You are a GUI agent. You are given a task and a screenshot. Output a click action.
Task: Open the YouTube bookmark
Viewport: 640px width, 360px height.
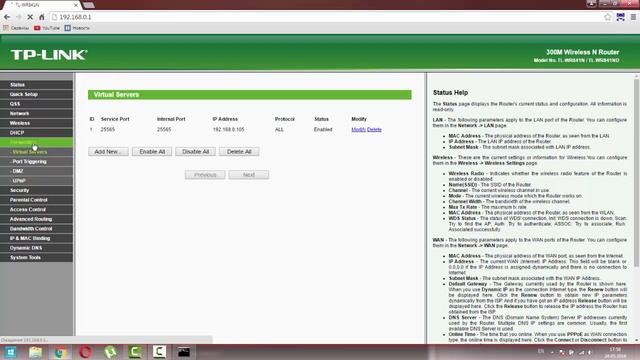(x=47, y=28)
